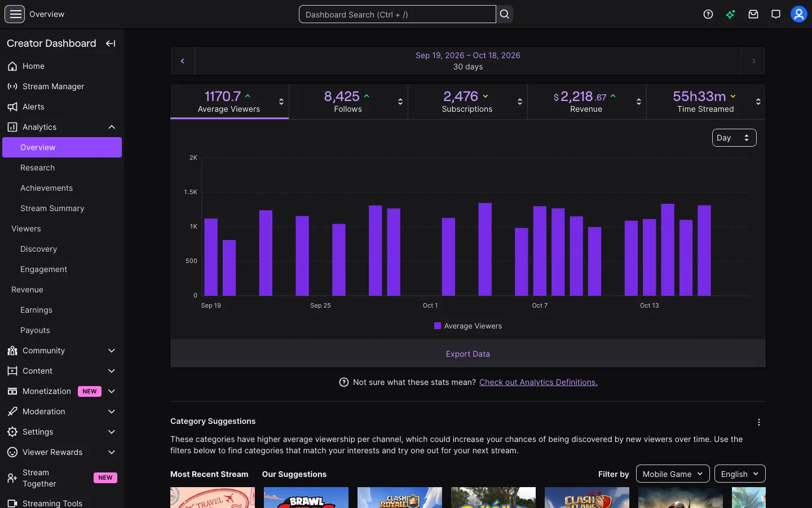This screenshot has width=812, height=508.
Task: Collapse the Creator Dashboard sidebar
Action: (x=111, y=43)
